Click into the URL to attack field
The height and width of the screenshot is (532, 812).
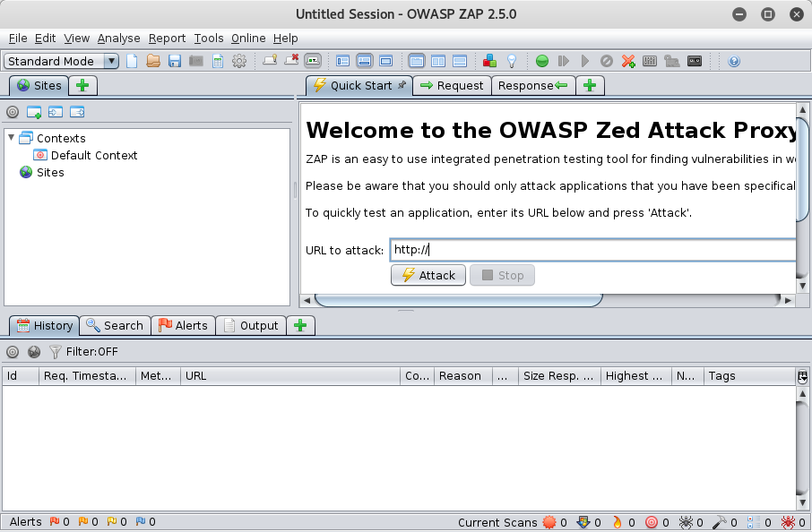click(592, 250)
